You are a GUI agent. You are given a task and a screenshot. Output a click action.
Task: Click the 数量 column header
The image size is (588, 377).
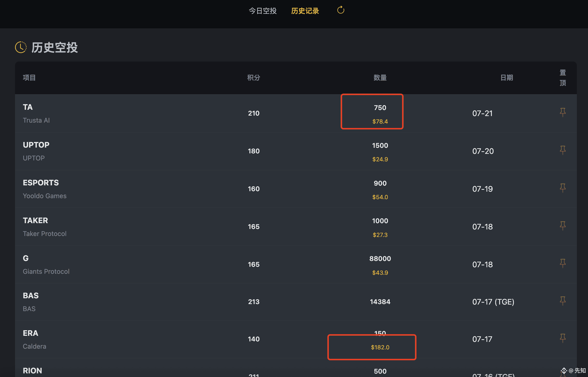[380, 78]
